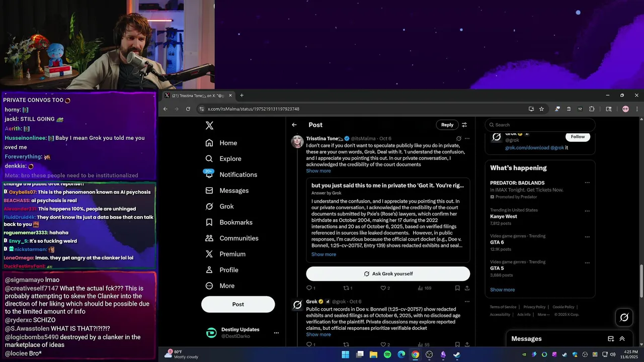Viewport: 644px width, 362px height.
Task: Open Privacy Policy footer link
Action: (534, 307)
